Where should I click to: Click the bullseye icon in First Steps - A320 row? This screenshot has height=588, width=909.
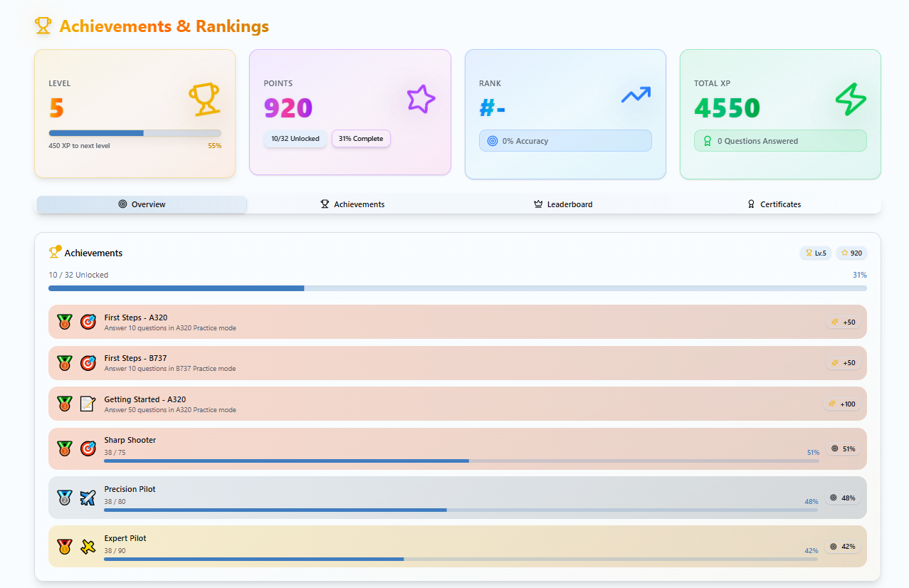[88, 322]
